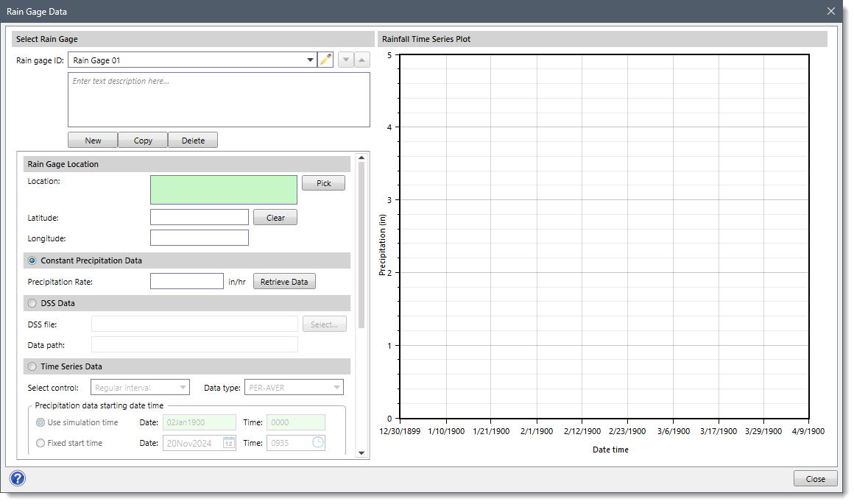
Task: Click the Select... DSS file button
Action: point(325,324)
